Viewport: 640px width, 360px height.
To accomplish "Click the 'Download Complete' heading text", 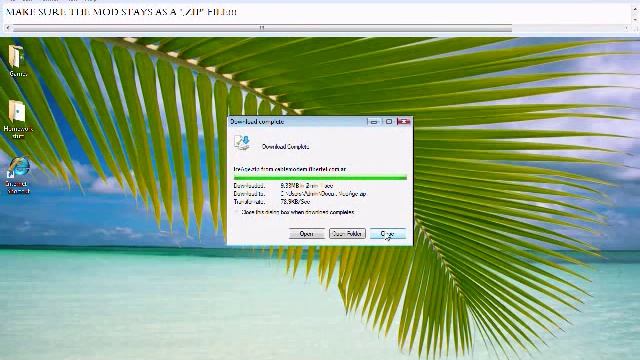I will 285,147.
